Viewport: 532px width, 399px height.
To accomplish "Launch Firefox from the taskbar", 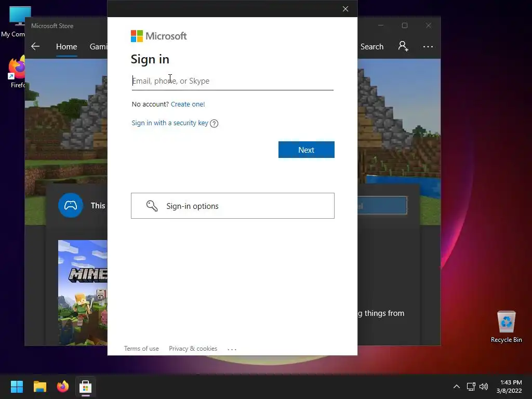I will coord(62,387).
